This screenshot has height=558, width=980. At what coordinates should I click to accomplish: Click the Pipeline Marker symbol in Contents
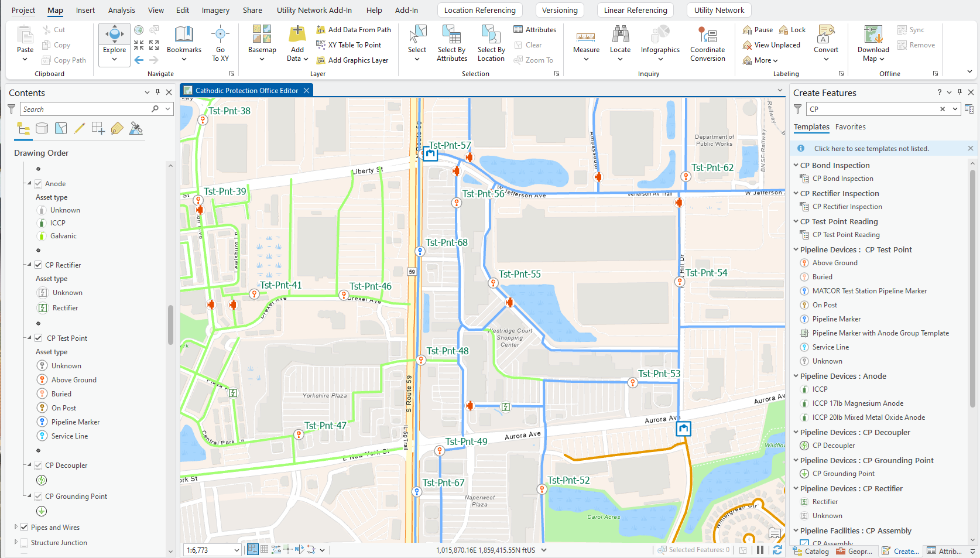[x=42, y=422]
